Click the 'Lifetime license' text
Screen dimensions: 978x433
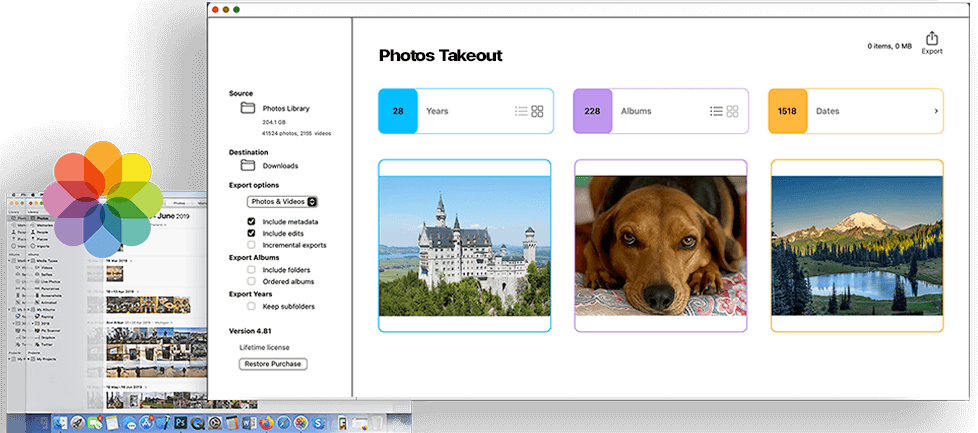click(264, 347)
